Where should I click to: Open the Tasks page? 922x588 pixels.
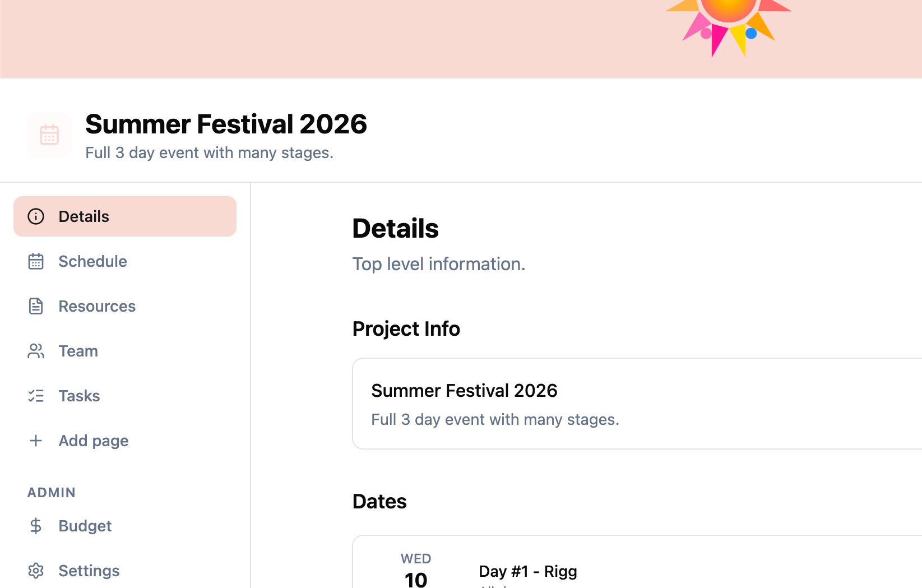[x=79, y=396]
